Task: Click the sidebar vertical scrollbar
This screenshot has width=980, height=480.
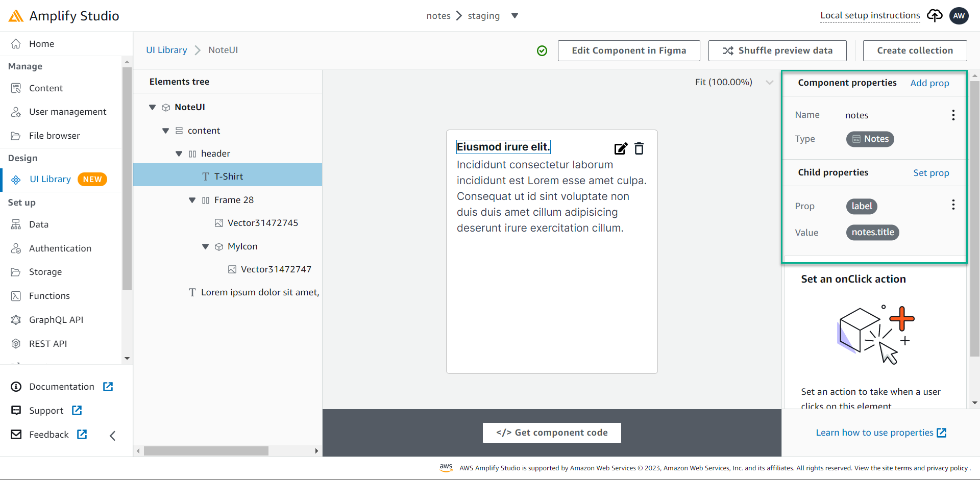Action: [127, 179]
